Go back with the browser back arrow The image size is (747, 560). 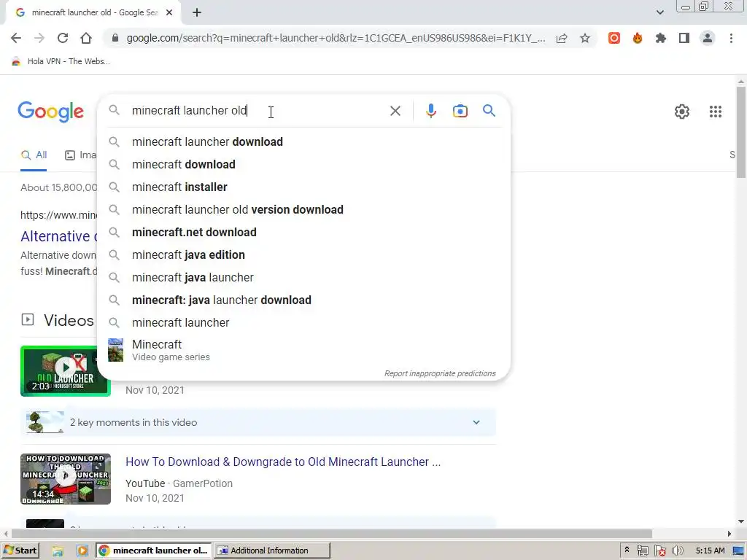coord(16,38)
